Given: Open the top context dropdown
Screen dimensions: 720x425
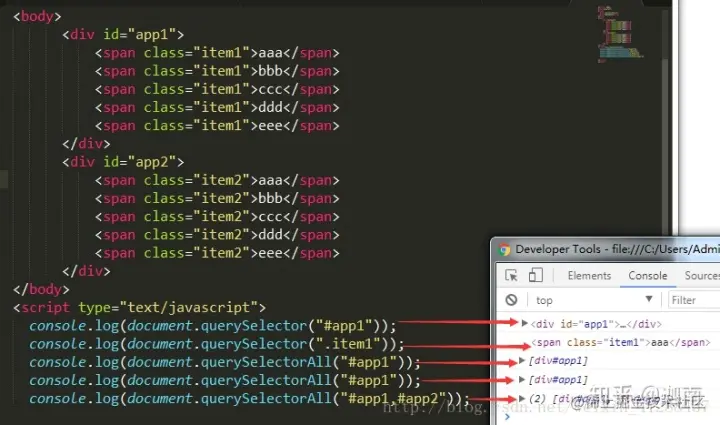Looking at the screenshot, I should [594, 300].
